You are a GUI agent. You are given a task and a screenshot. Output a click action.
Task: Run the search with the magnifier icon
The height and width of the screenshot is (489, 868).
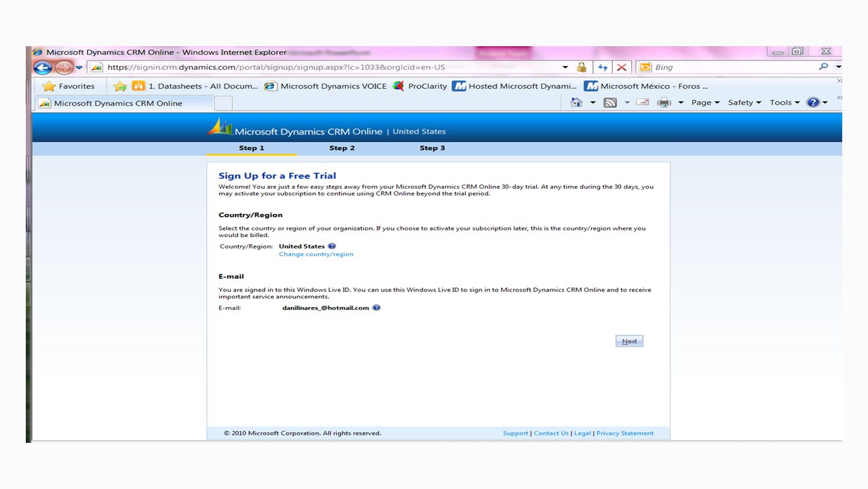[823, 67]
